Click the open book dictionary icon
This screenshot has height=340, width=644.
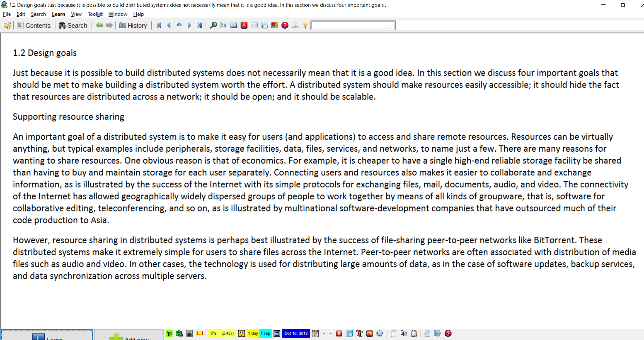click(x=234, y=25)
